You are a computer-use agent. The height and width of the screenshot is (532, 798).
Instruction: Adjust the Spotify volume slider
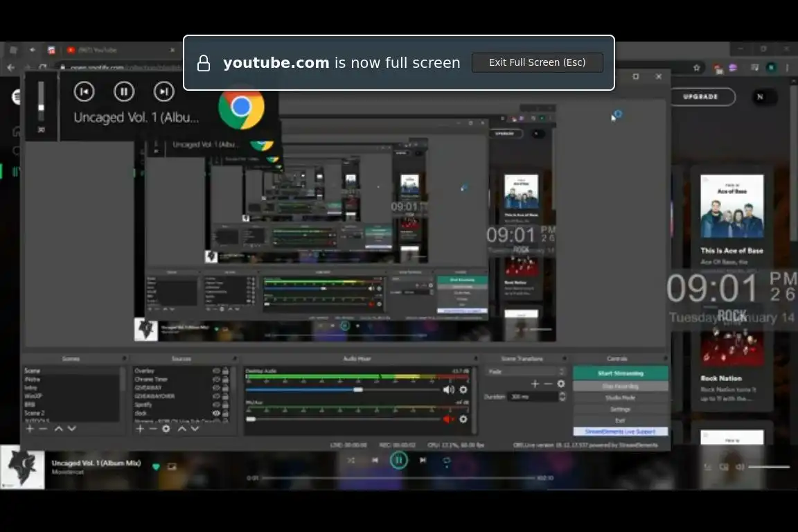(768, 467)
